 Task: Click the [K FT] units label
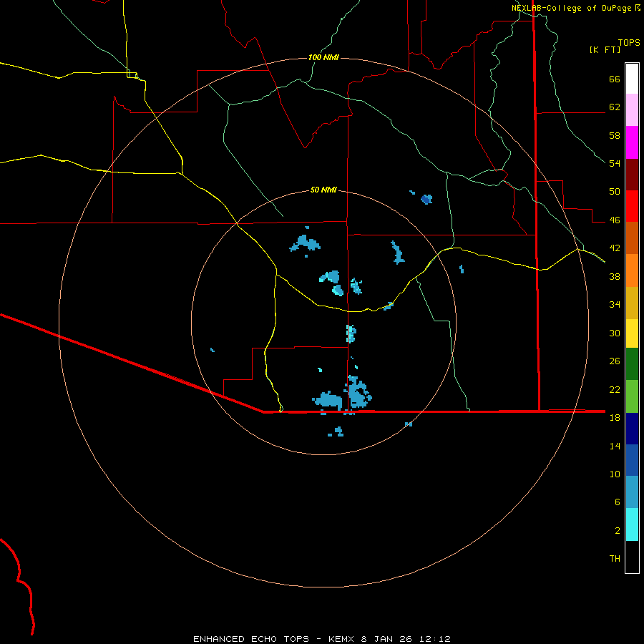pos(605,49)
